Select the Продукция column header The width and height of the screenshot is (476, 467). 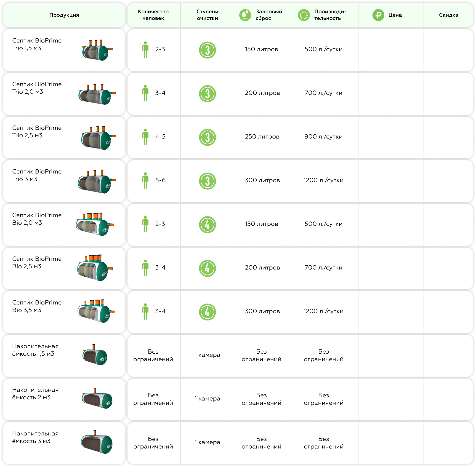pyautogui.click(x=64, y=15)
